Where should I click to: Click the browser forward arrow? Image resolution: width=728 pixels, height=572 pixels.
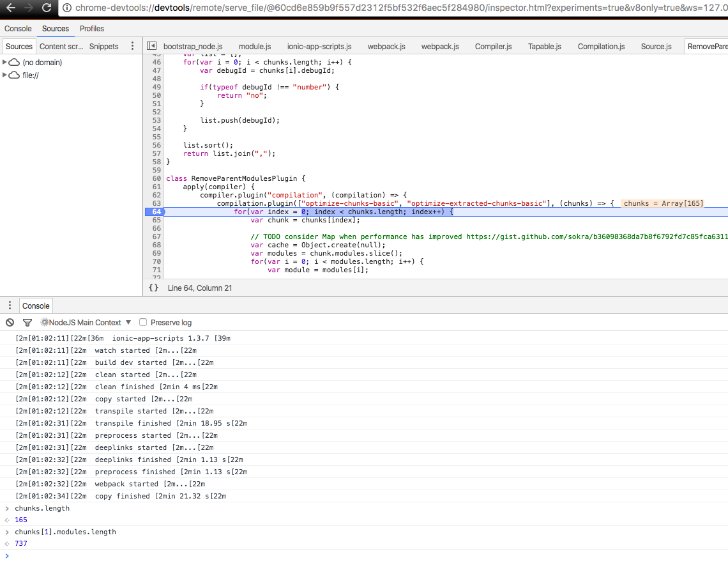(x=28, y=8)
